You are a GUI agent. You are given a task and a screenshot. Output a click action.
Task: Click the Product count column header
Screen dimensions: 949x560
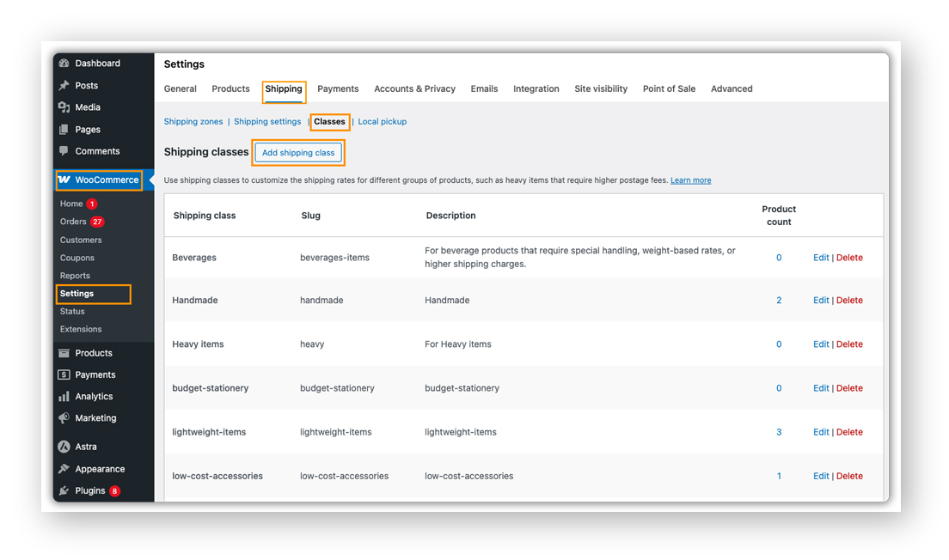pos(779,216)
